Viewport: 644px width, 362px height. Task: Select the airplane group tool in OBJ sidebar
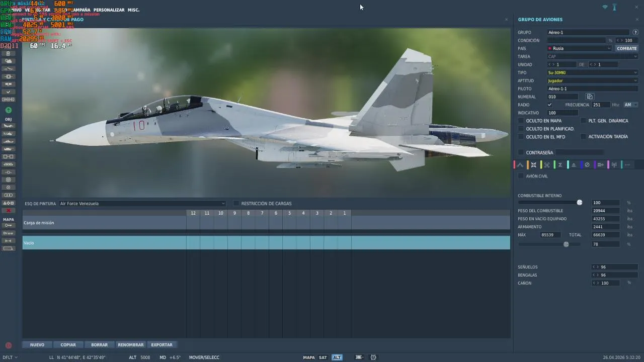click(8, 126)
